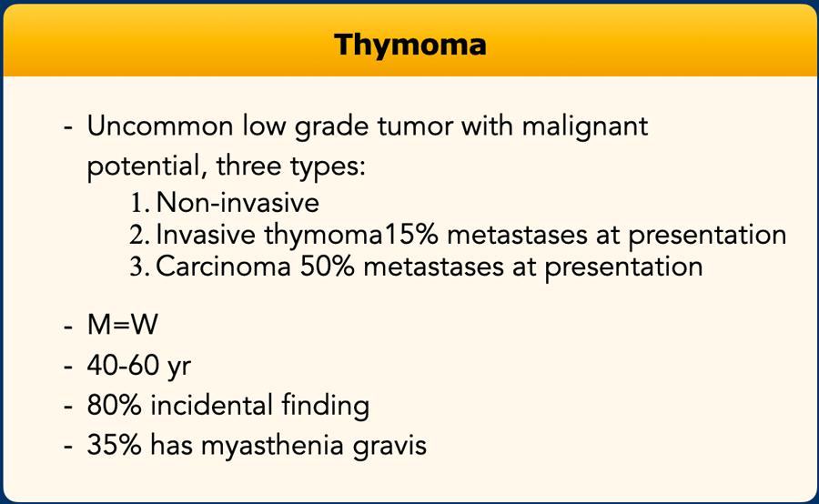Click the "40-60 yr" bullet text
The image size is (819, 504).
click(x=140, y=367)
